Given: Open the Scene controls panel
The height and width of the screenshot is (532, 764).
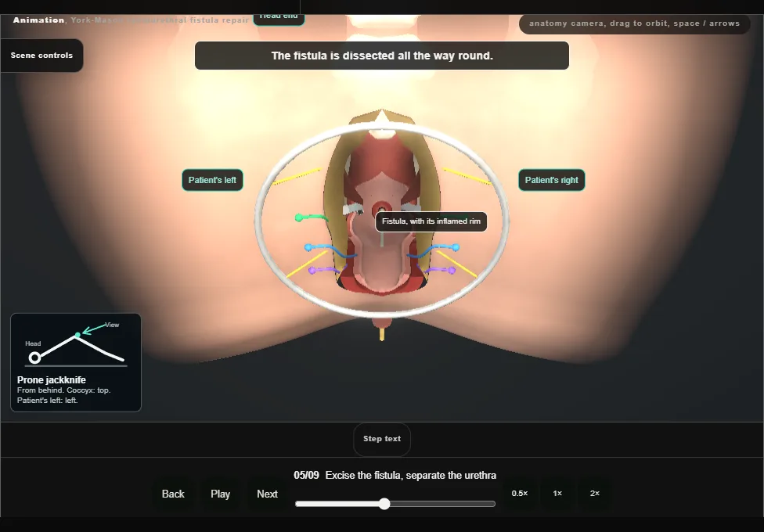Looking at the screenshot, I should point(42,56).
